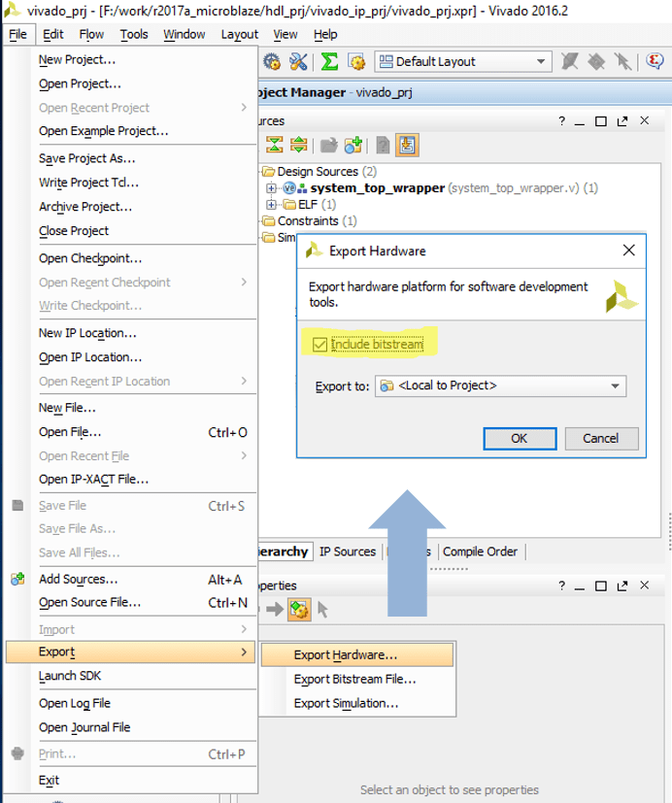Click the forward arrow in Properties toolbar
672x803 pixels.
(275, 609)
